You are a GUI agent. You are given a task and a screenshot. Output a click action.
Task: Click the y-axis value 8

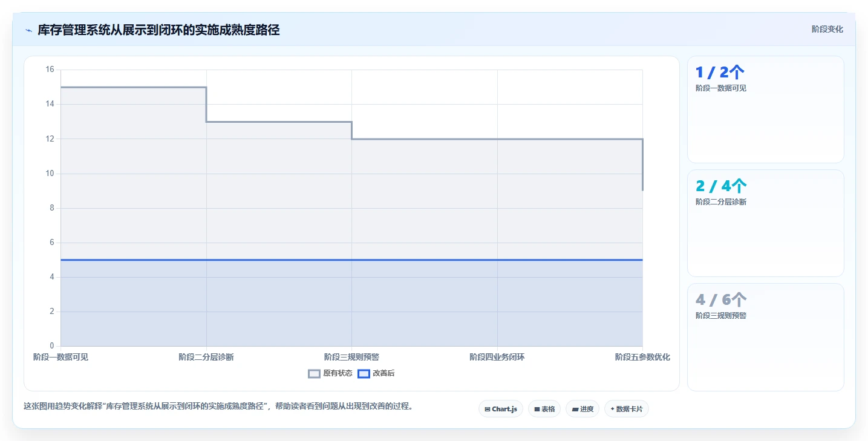(51, 208)
